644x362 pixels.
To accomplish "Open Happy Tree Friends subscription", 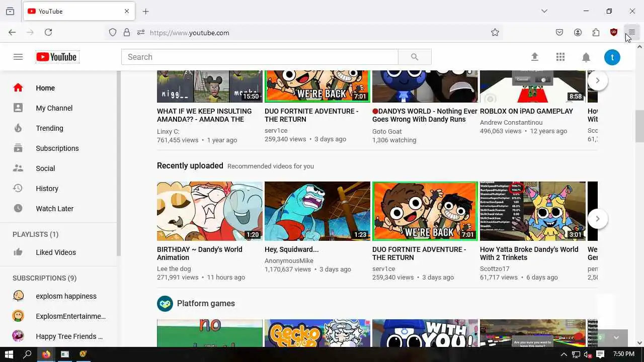I will (58, 336).
